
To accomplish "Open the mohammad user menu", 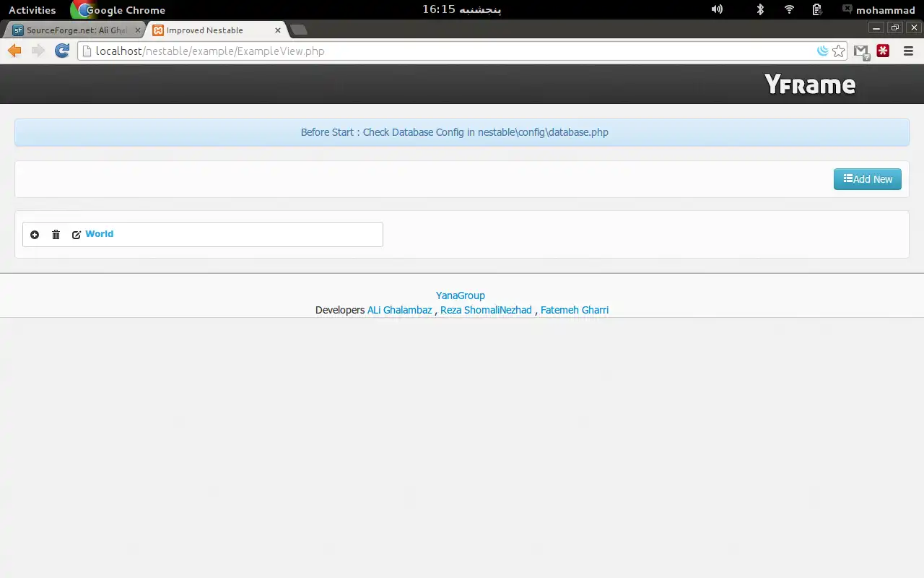I will click(x=878, y=10).
